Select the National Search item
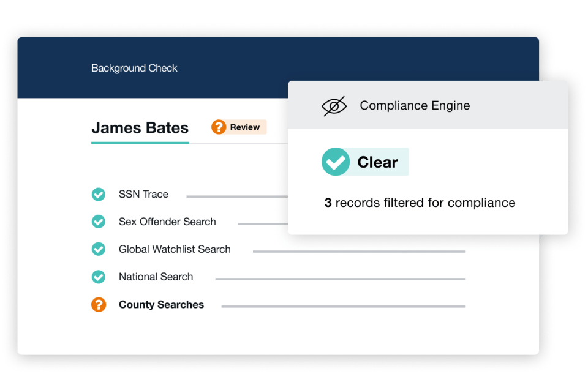 click(279, 277)
